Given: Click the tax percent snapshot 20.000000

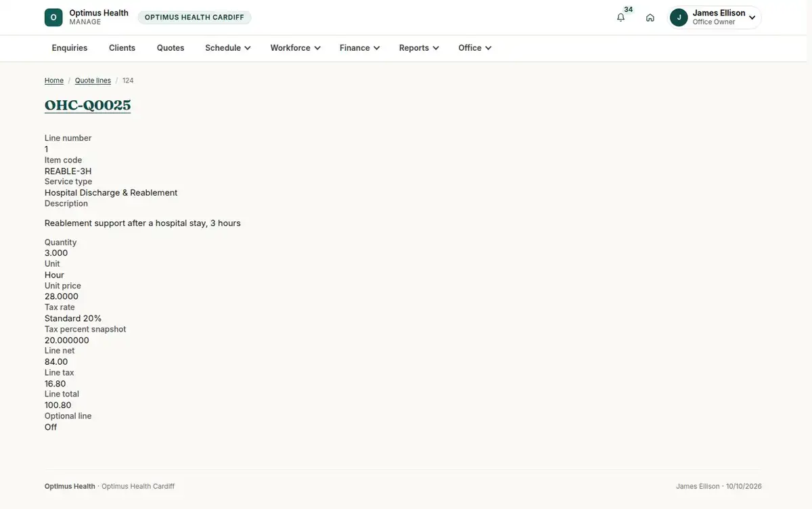Looking at the screenshot, I should (67, 340).
